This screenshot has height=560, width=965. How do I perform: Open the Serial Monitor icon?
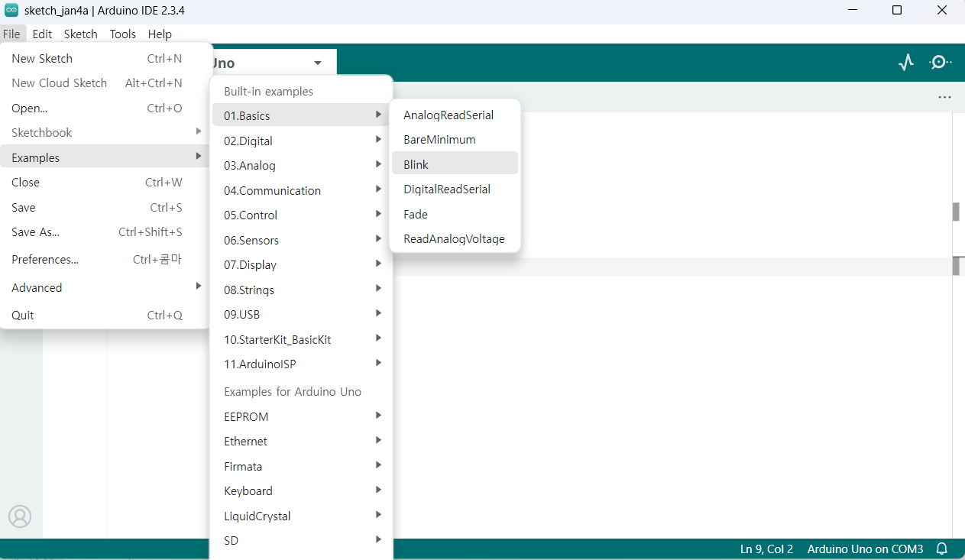(x=940, y=63)
